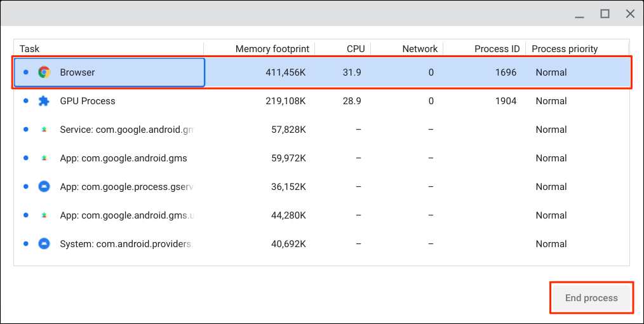
Task: Sort tasks by CPU column header
Action: pos(356,49)
